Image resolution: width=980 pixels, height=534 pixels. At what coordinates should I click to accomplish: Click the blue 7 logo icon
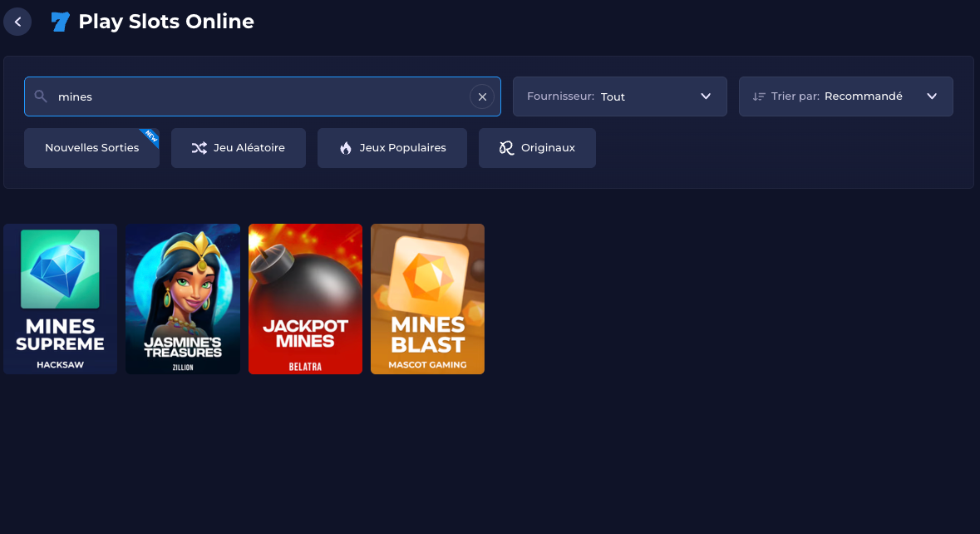[60, 22]
